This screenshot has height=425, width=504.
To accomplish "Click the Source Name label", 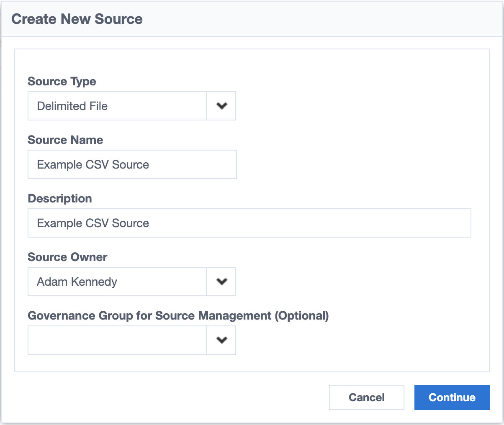I will (65, 140).
